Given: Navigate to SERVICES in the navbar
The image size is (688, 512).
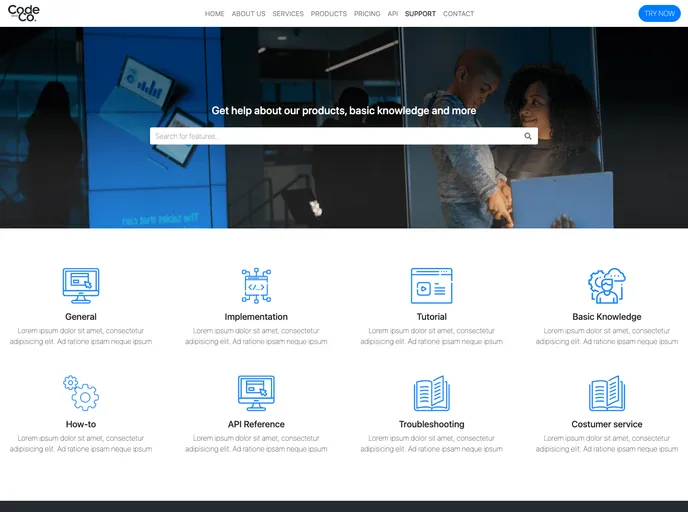Looking at the screenshot, I should [288, 14].
